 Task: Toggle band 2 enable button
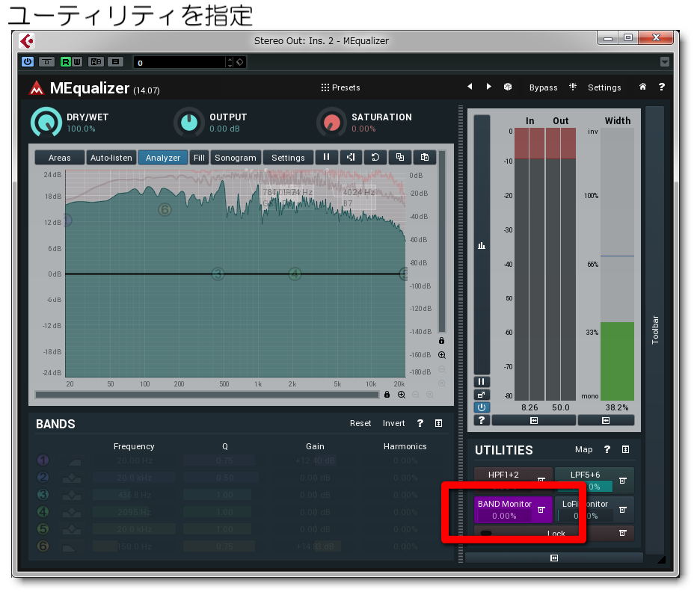click(43, 478)
